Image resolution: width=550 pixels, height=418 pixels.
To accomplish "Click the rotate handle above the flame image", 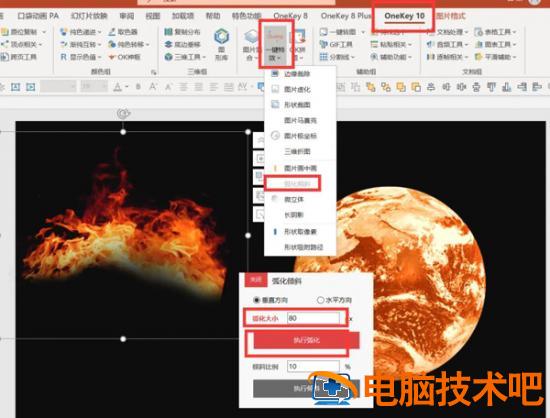I will click(x=123, y=114).
